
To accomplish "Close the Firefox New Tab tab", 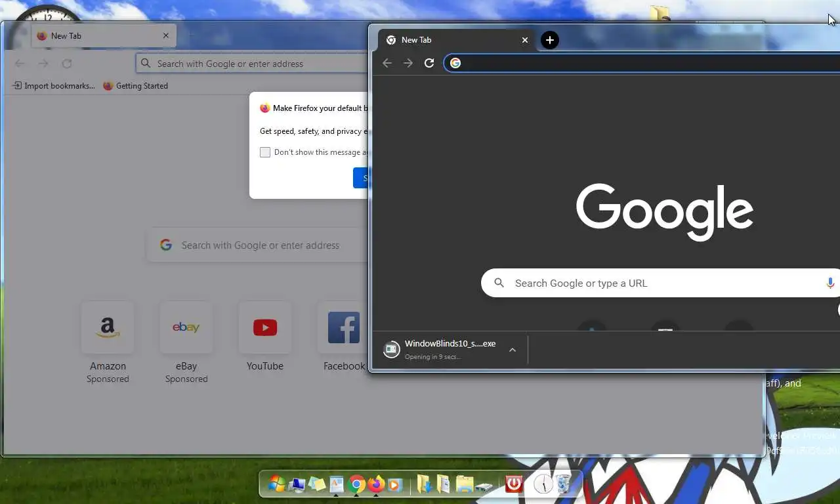I will (166, 36).
